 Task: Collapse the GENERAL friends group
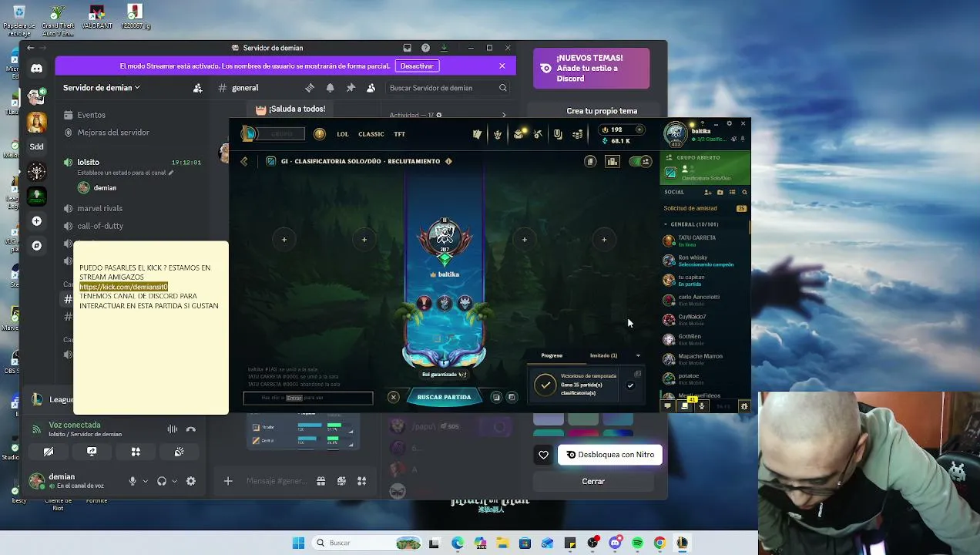pyautogui.click(x=666, y=224)
